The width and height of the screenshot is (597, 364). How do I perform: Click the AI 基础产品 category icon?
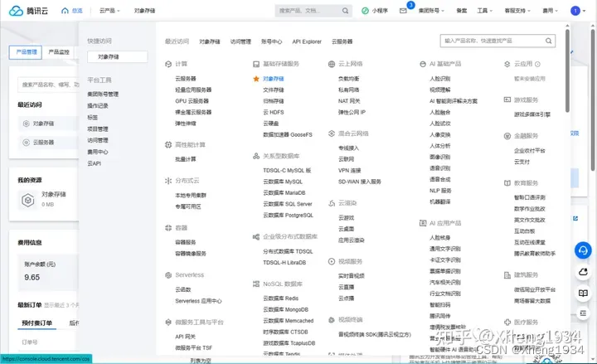click(423, 64)
